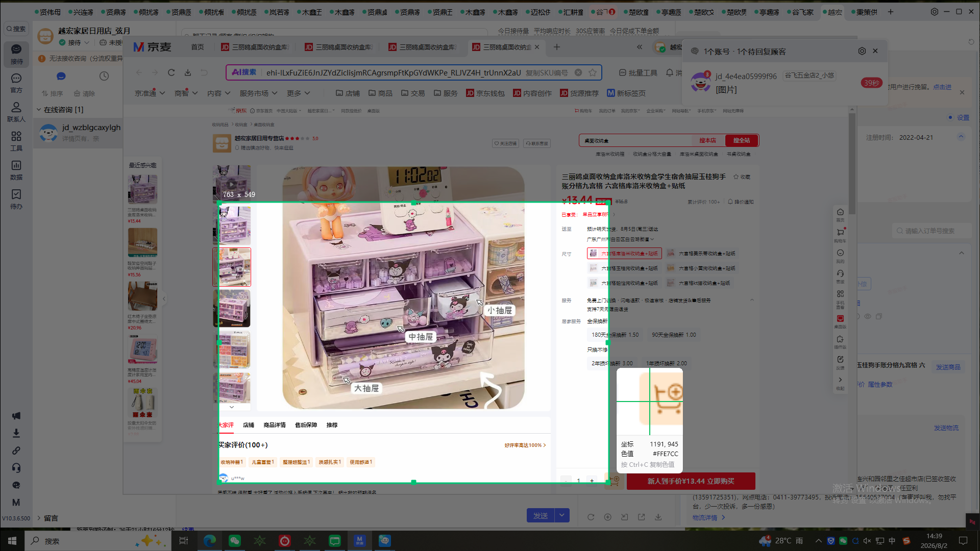Toggle the favorite star in address bar
This screenshot has height=551, width=980.
click(x=593, y=72)
